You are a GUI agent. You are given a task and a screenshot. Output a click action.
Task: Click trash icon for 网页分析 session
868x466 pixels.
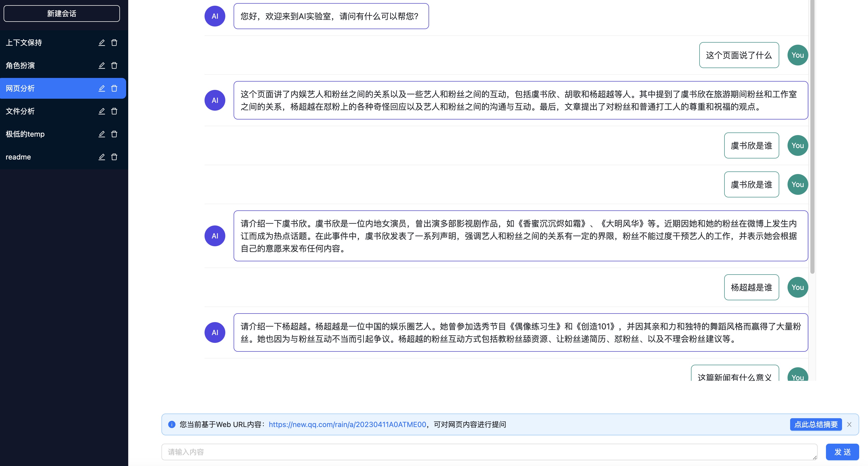tap(114, 88)
